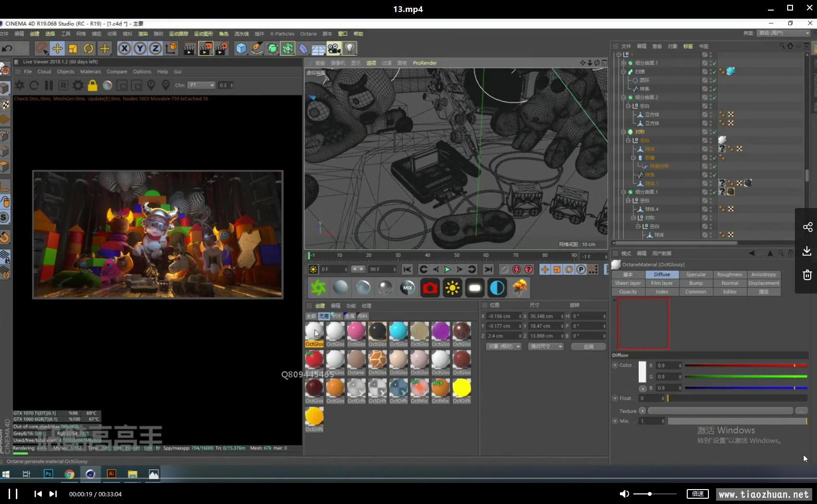Select the Rotate tool in top toolbar
The image size is (817, 504).
click(x=88, y=48)
